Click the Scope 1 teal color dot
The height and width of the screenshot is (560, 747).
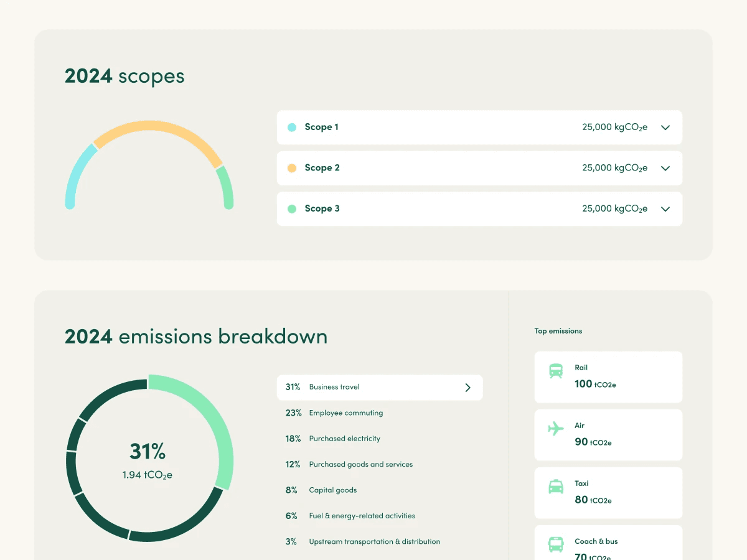pyautogui.click(x=291, y=127)
